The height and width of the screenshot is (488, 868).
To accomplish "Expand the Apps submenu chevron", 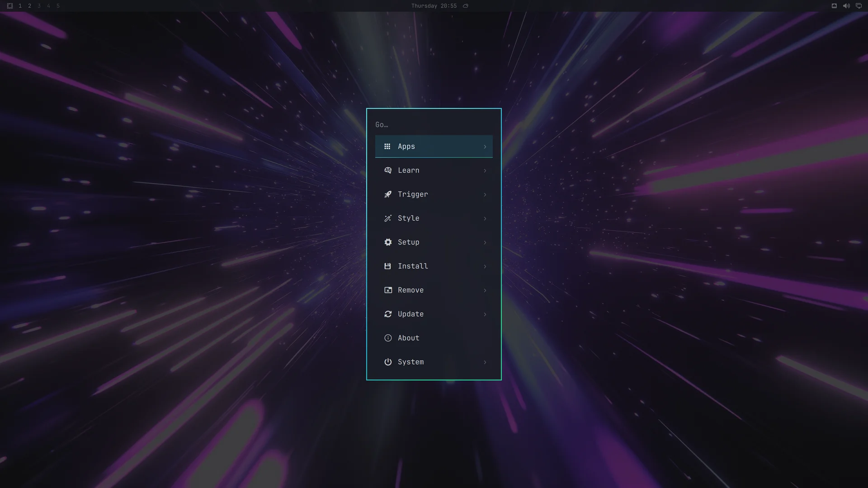I will (x=485, y=147).
